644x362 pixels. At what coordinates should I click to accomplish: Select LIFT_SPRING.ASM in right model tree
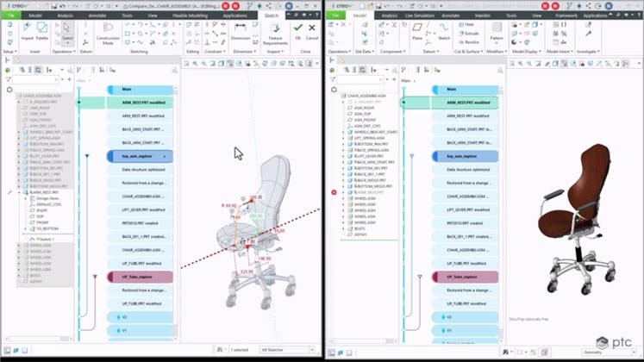[x=367, y=138]
